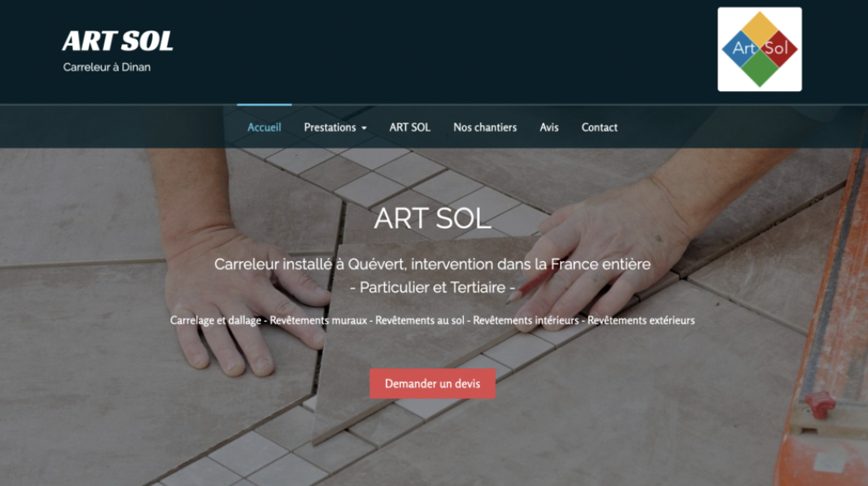The width and height of the screenshot is (868, 486).
Task: Click the Demander un devis button
Action: point(432,384)
